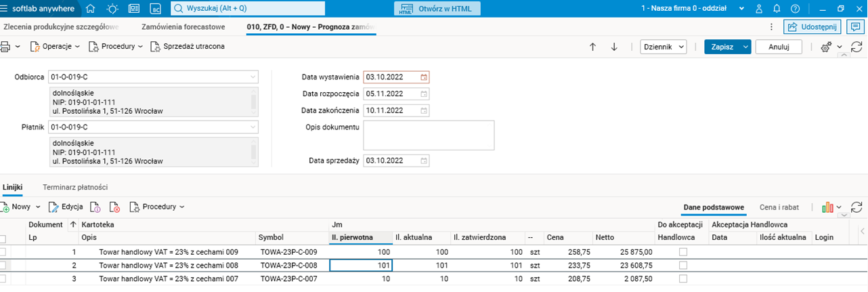The height and width of the screenshot is (292, 868).
Task: Open the user profile icon
Action: tap(759, 9)
